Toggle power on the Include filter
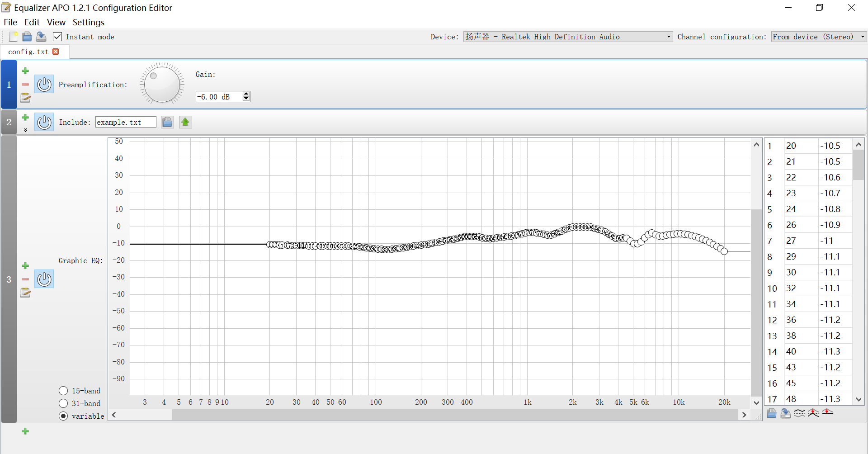The width and height of the screenshot is (868, 454). [x=44, y=122]
